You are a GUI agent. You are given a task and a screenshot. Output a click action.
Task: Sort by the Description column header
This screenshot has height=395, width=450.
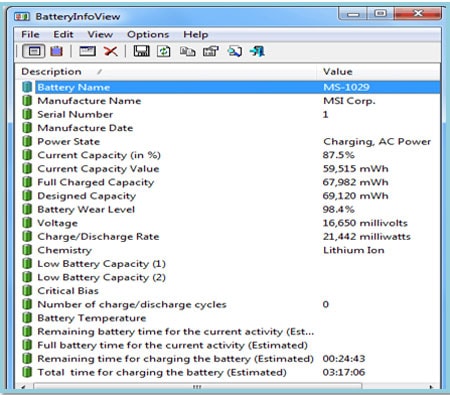click(166, 71)
